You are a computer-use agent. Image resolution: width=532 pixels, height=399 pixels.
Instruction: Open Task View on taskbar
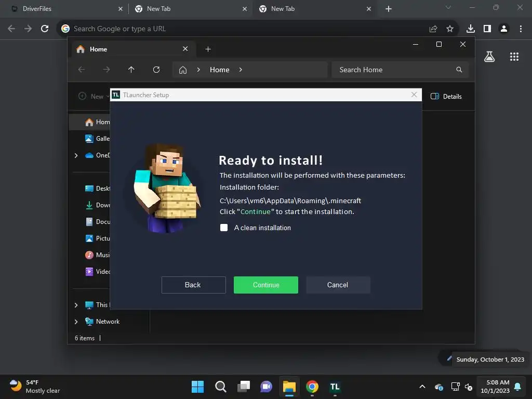point(243,387)
